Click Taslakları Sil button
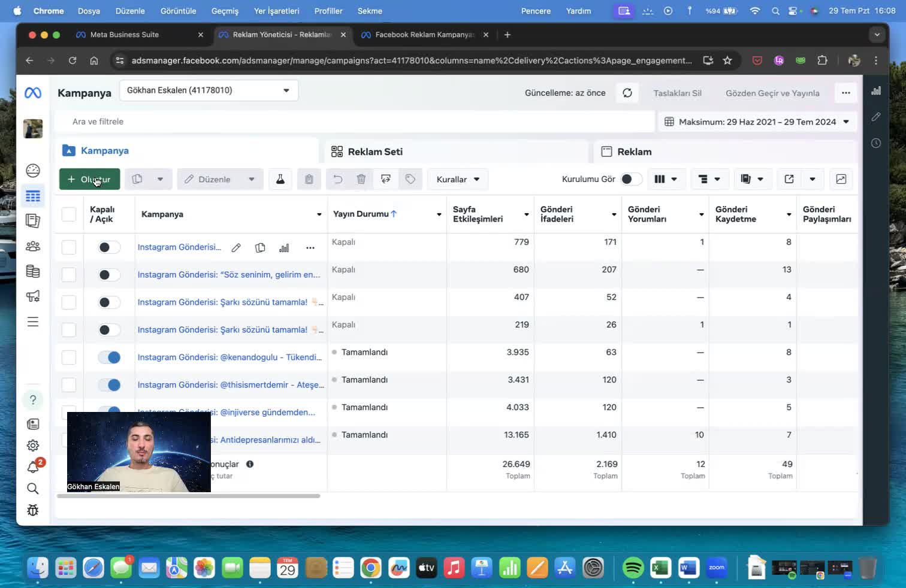 (x=677, y=93)
